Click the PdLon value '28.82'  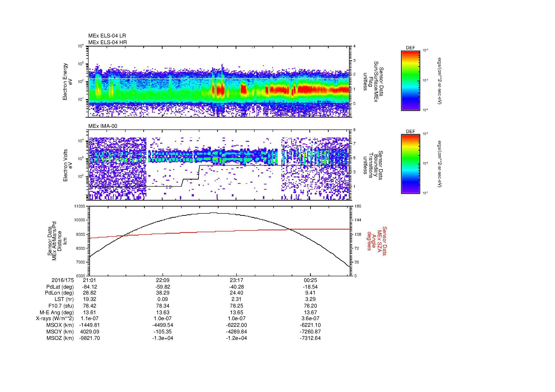coord(90,293)
